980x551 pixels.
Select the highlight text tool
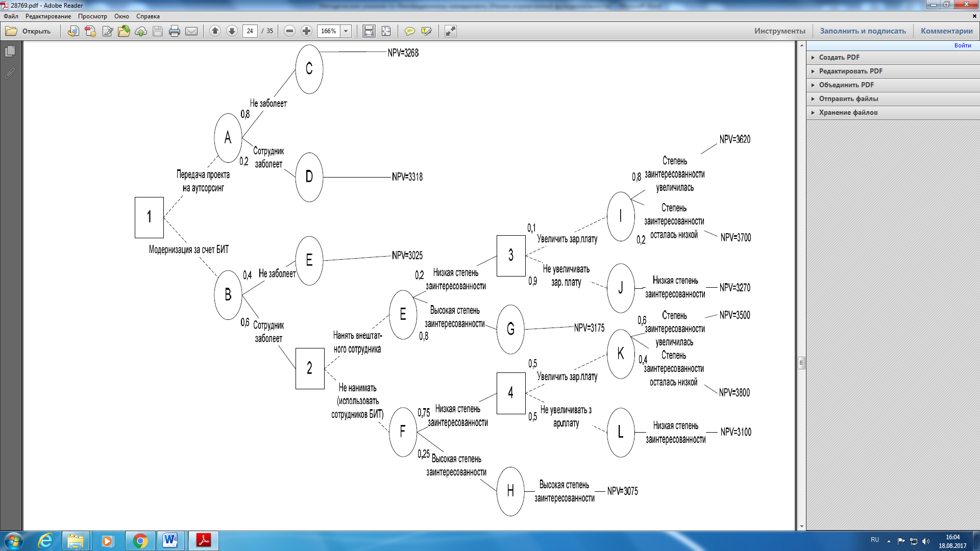point(426,31)
